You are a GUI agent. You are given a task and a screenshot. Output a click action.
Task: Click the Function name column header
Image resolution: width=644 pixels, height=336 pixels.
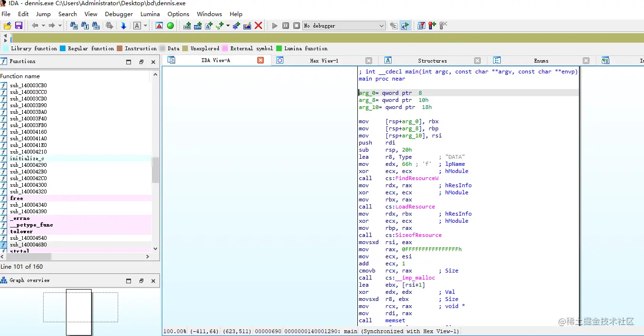tap(20, 76)
